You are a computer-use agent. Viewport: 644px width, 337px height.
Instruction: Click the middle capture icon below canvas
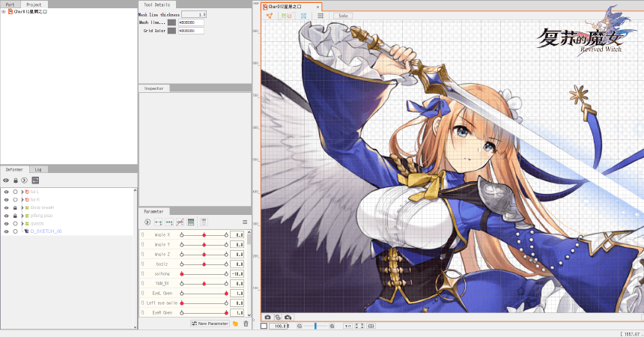[278, 318]
